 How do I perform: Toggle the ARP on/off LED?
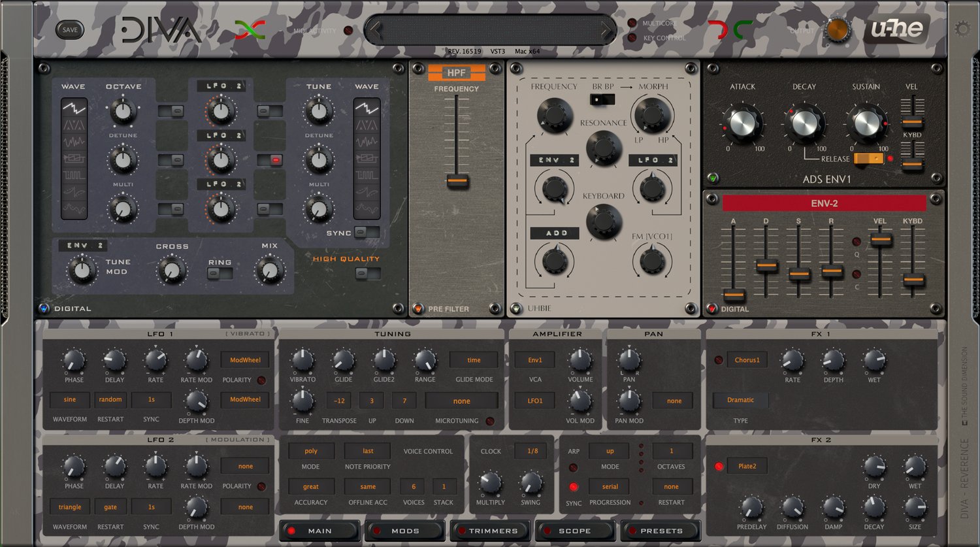click(x=573, y=467)
